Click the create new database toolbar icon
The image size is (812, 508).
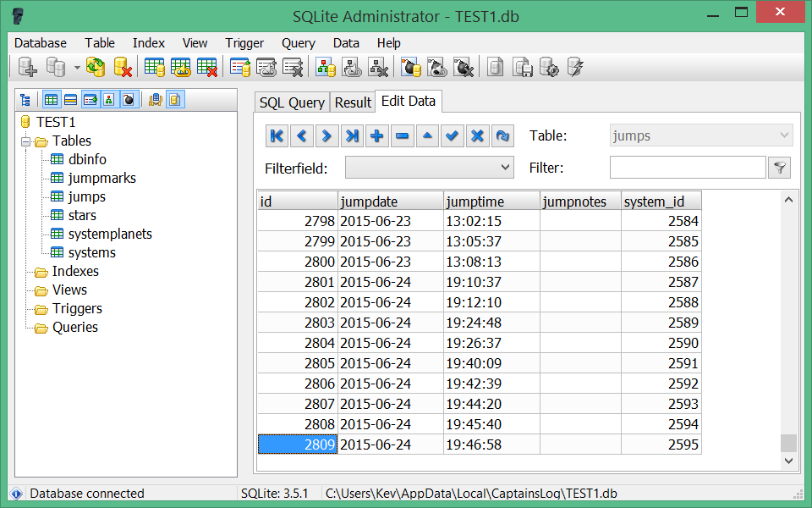tap(27, 68)
